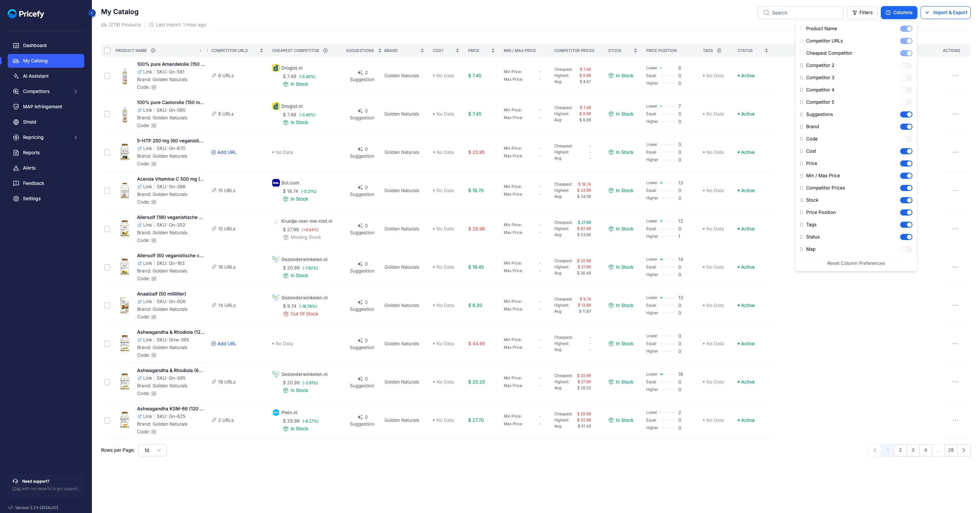Click barcode icon for Anaalzalf product code
This screenshot has width=980, height=513.
(154, 317)
